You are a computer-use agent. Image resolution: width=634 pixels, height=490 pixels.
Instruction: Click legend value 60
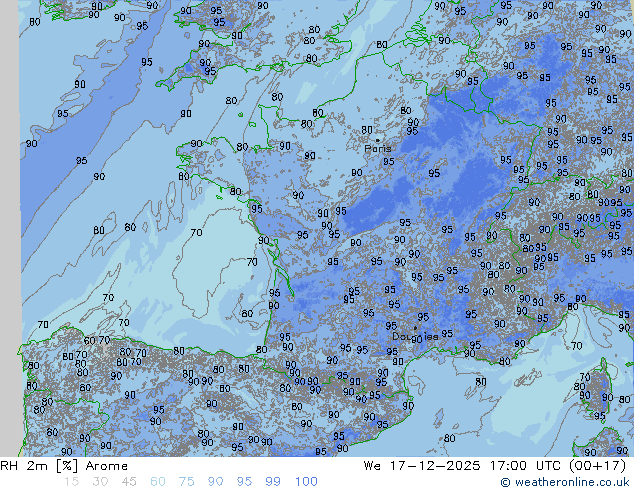click(x=158, y=482)
